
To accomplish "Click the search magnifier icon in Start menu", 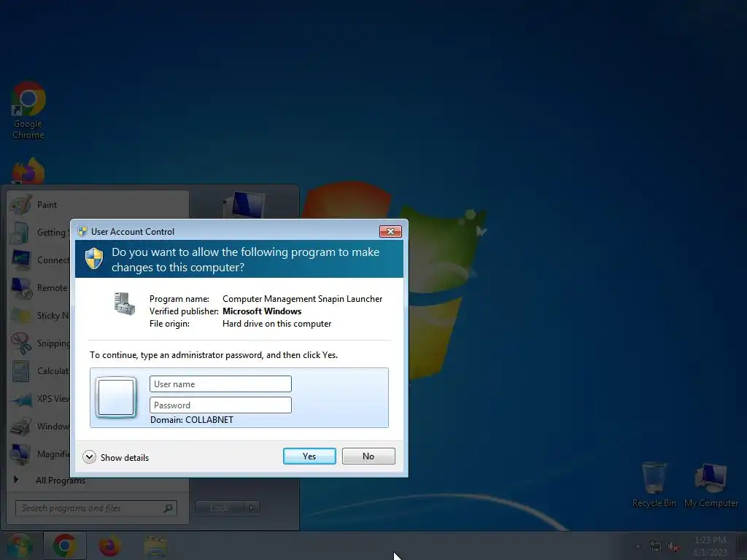I will (168, 508).
